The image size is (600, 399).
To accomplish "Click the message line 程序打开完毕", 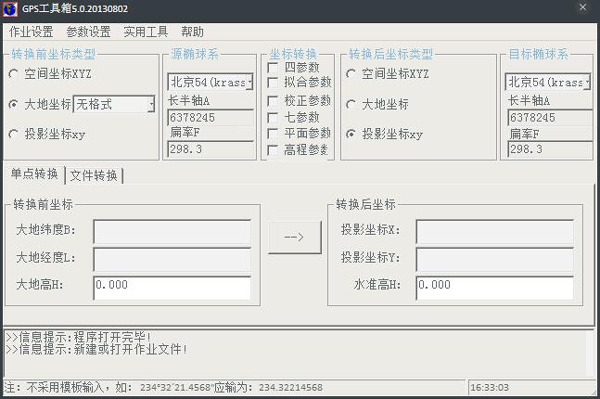I will tap(78, 337).
